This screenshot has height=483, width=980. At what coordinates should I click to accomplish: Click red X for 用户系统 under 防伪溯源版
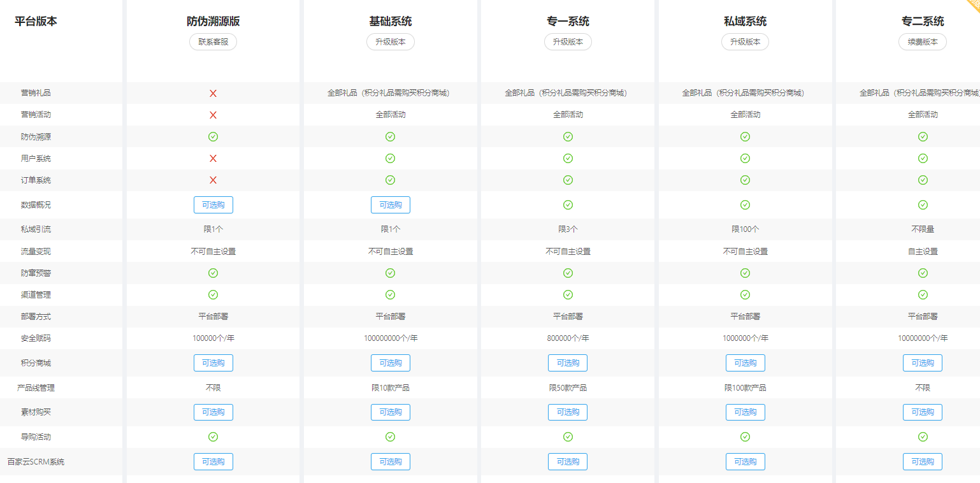tap(213, 158)
